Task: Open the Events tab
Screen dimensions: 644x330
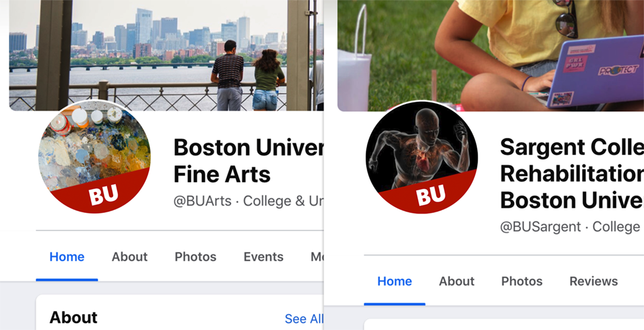Action: point(264,257)
